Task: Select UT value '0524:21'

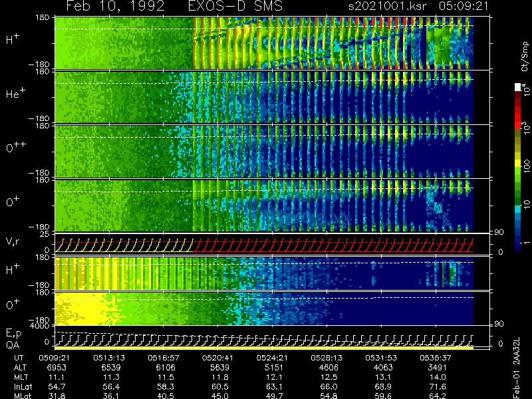Action: click(x=272, y=358)
